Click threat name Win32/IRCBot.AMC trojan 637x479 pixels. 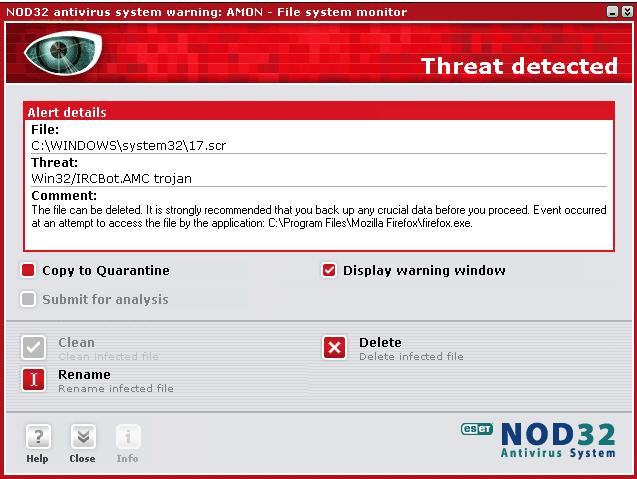pos(111,178)
